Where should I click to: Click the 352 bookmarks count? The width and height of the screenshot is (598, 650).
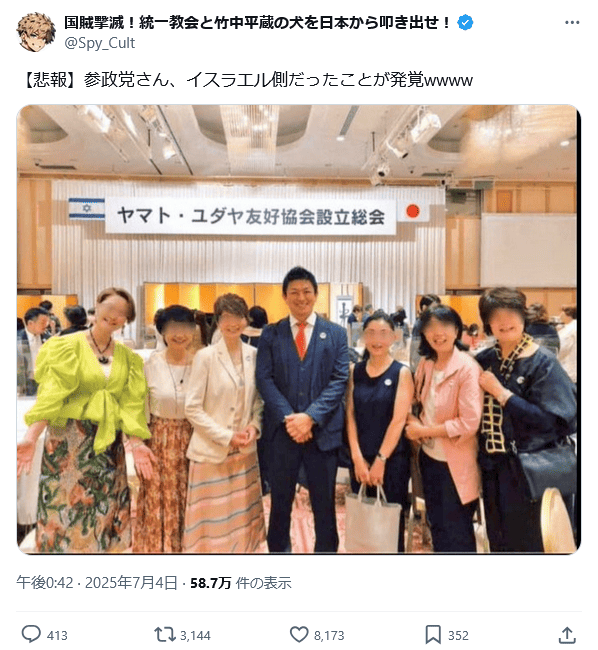458,635
